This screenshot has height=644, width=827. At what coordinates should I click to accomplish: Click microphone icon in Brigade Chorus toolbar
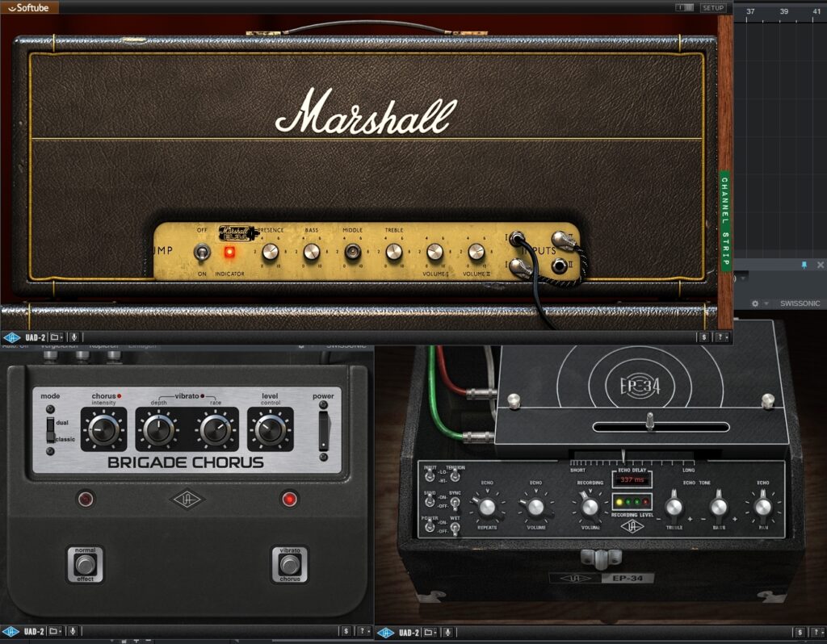coord(73,631)
